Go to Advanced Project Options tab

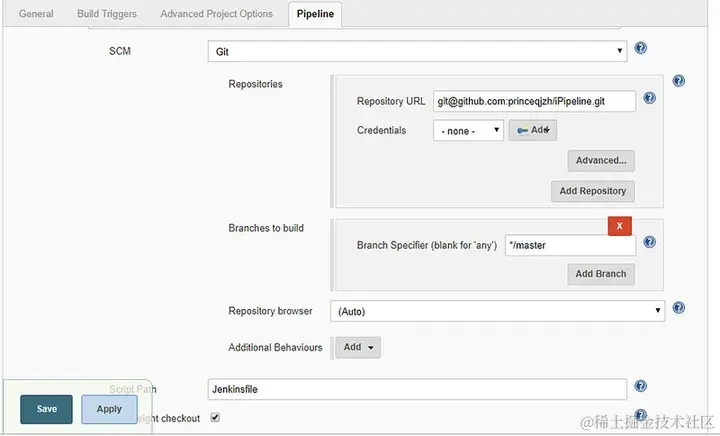tap(216, 14)
